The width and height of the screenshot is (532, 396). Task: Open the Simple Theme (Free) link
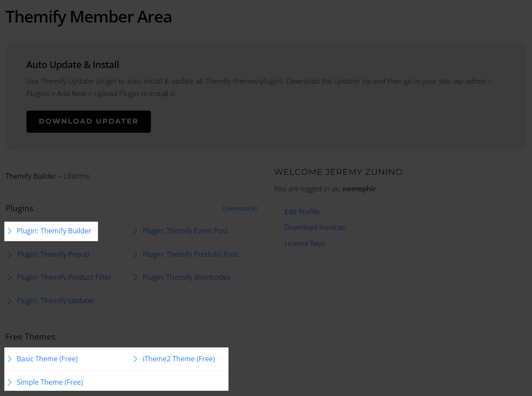pos(50,382)
